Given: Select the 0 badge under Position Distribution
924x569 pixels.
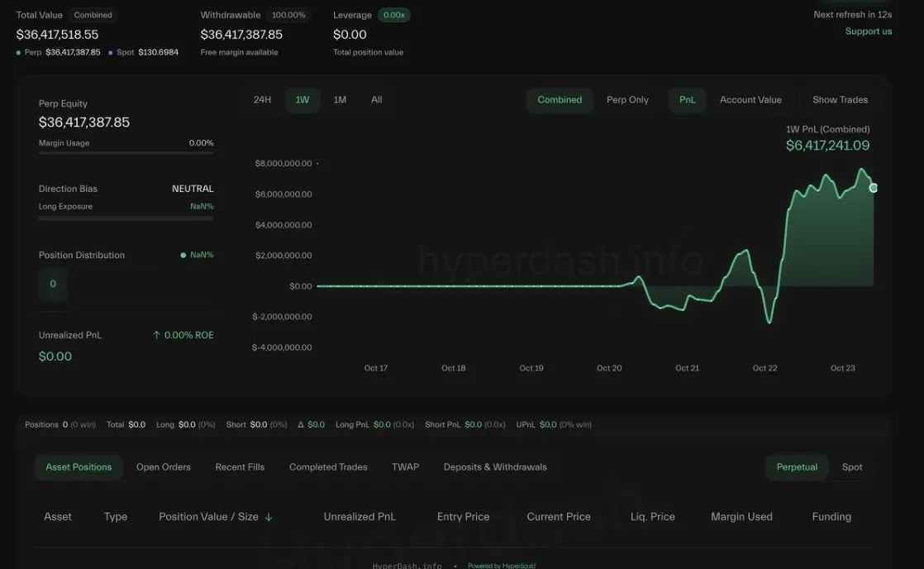Looking at the screenshot, I should click(52, 283).
